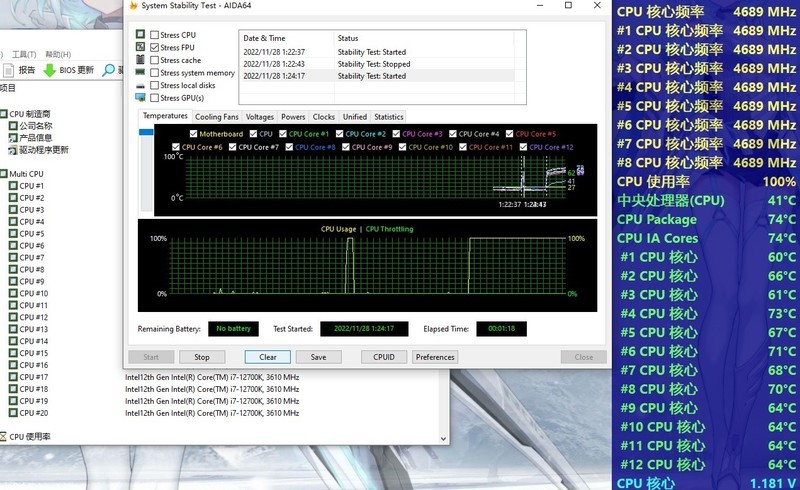This screenshot has height=490, width=800.
Task: Click the green BIOS update arrow icon
Action: pos(49,70)
